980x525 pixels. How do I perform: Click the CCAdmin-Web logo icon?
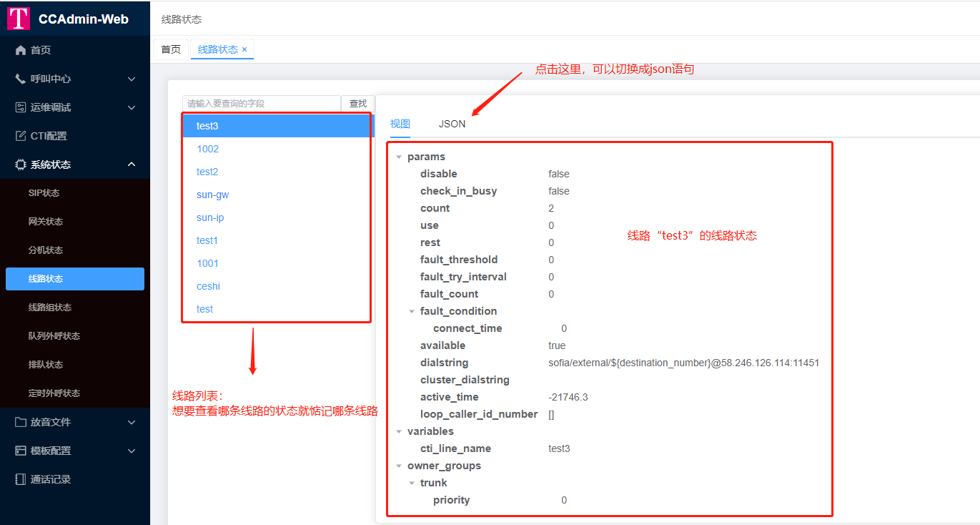point(19,19)
